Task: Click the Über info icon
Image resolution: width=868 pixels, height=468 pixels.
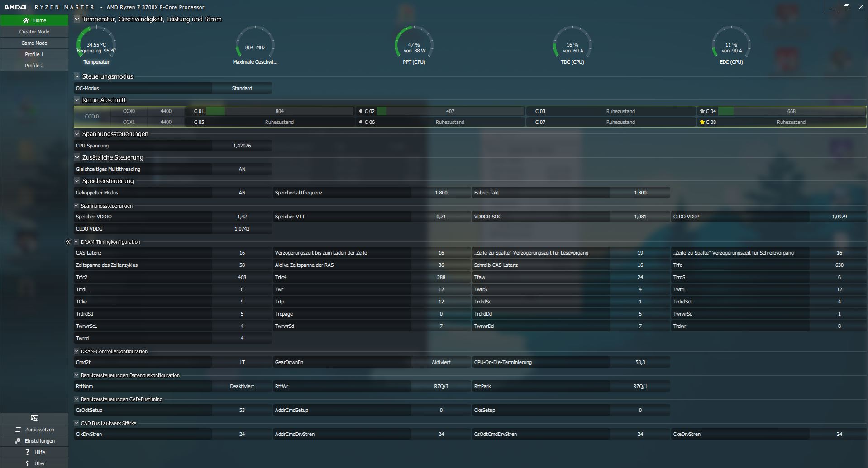Action: click(x=28, y=463)
